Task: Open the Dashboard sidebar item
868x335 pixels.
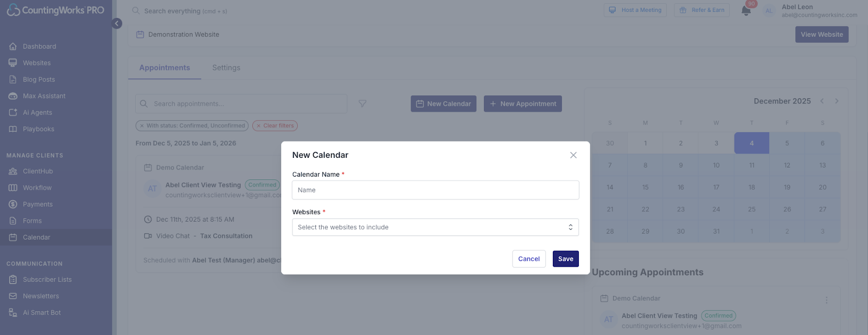Action: 39,47
